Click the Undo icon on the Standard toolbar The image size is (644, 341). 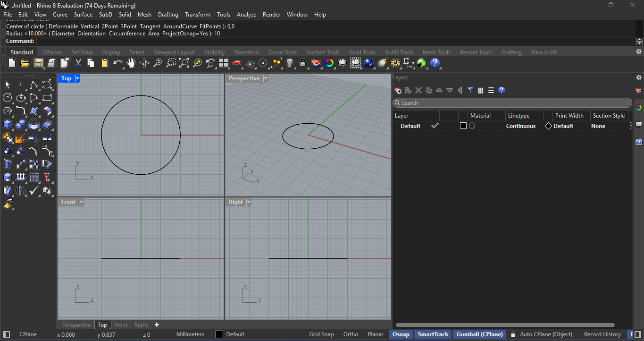point(117,63)
